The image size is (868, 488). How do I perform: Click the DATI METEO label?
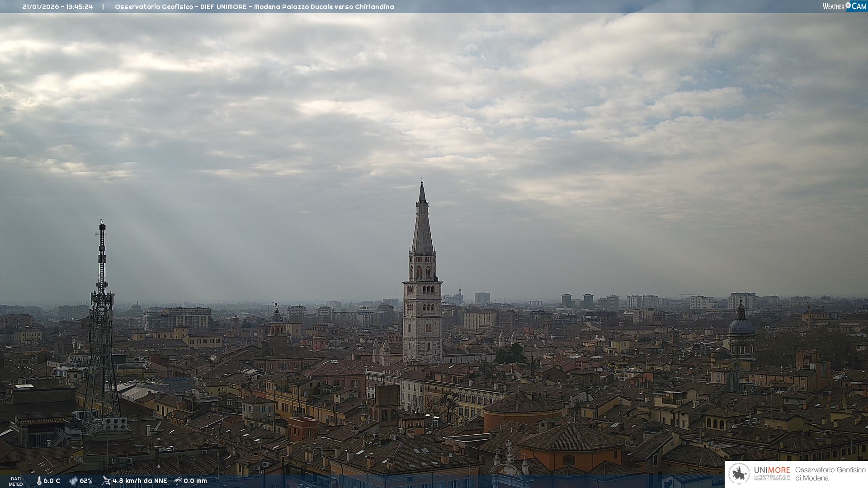click(16, 481)
